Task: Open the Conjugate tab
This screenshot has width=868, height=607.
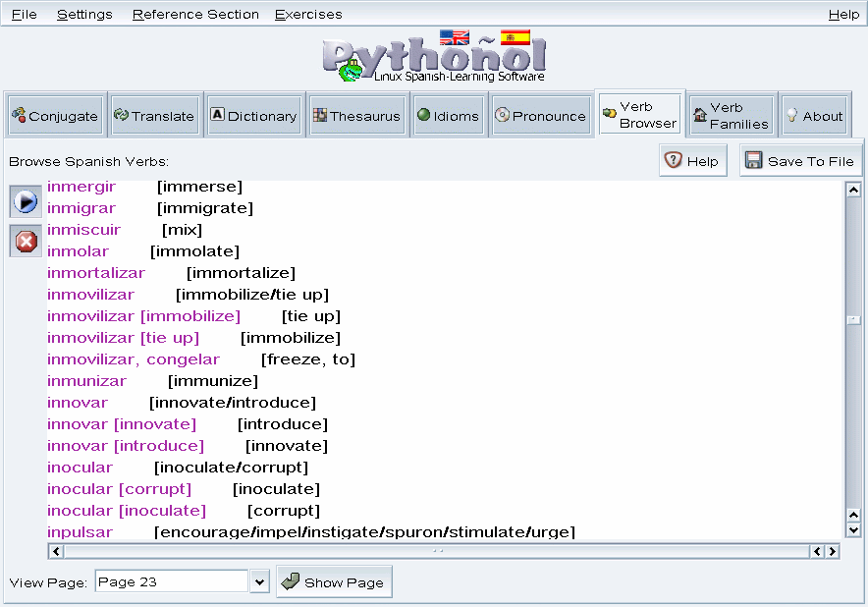Action: [55, 116]
